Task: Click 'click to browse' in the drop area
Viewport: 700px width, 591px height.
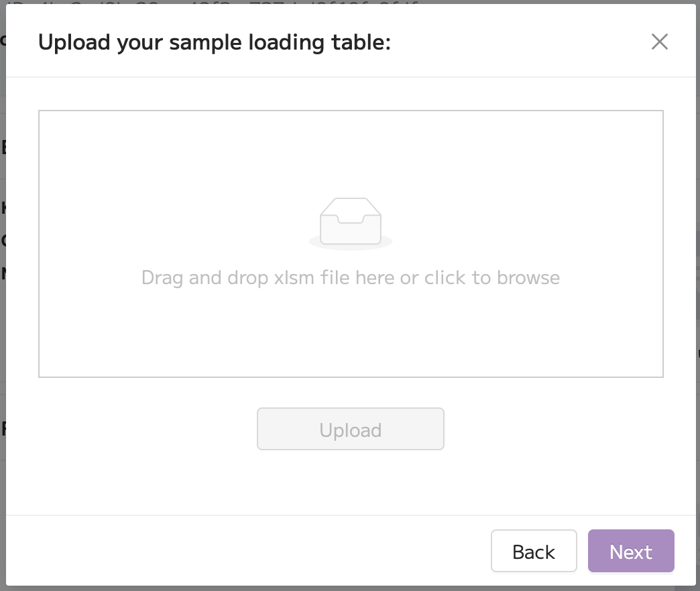Action: point(492,278)
